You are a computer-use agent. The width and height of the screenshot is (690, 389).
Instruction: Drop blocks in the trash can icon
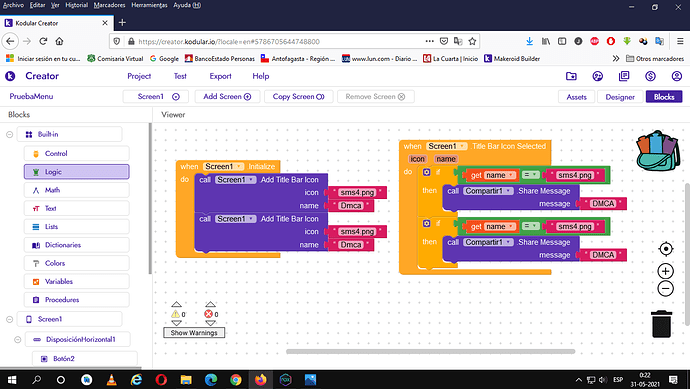(x=661, y=323)
